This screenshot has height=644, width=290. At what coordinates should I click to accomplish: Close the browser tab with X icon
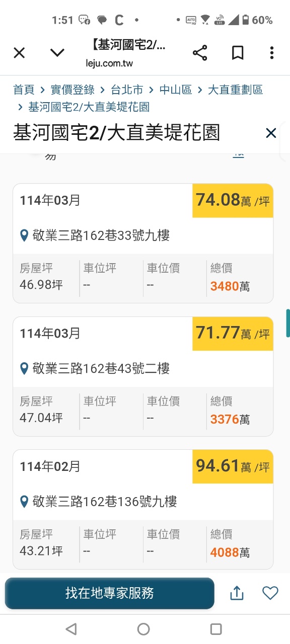19,53
